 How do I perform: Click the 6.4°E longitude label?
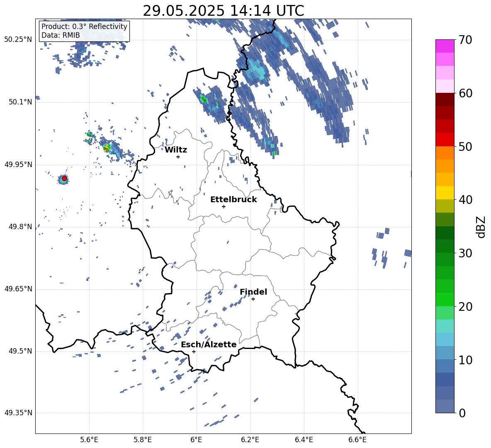click(x=304, y=440)
